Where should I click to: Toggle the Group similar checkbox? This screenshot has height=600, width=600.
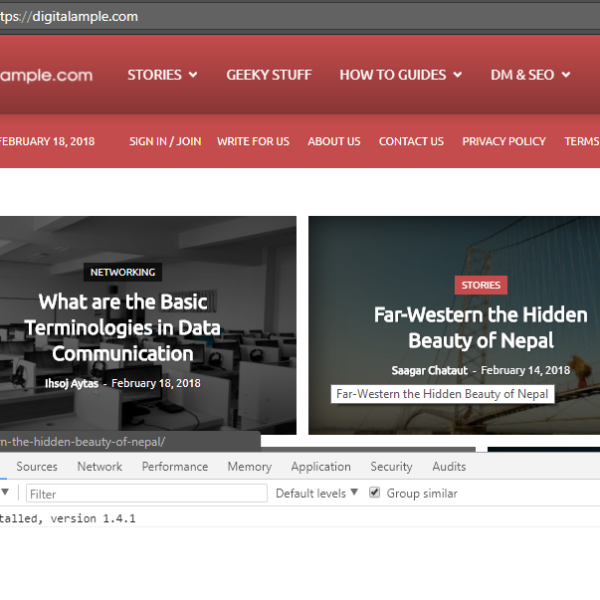[x=374, y=492]
